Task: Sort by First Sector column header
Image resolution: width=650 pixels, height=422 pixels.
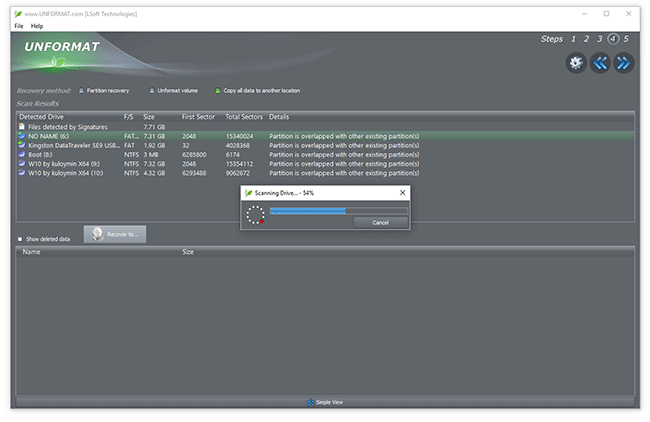Action: point(198,117)
